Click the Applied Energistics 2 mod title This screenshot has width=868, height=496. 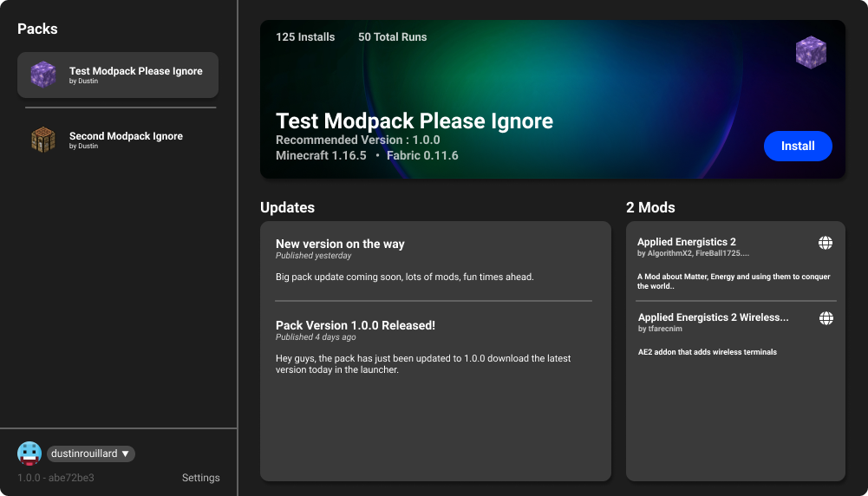click(x=686, y=242)
